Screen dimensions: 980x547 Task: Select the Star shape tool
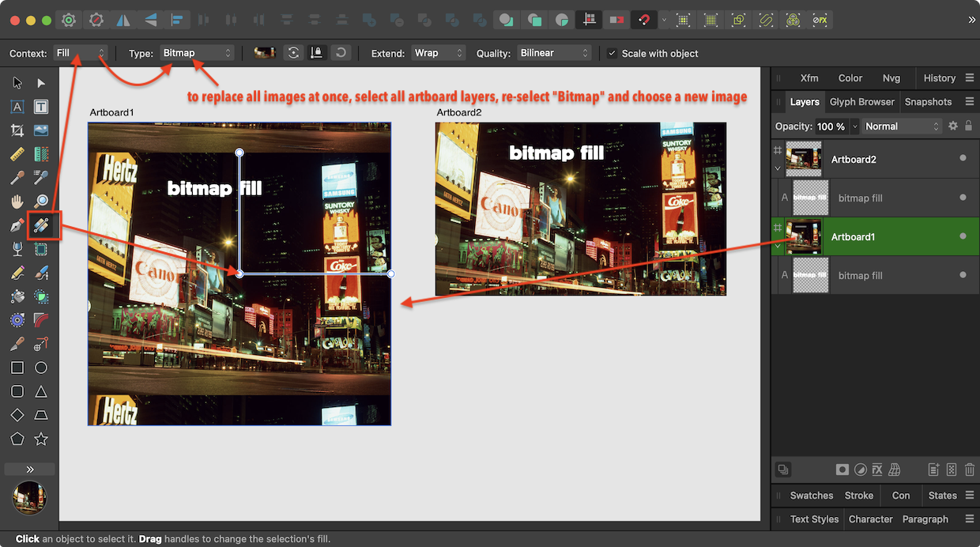[x=40, y=438]
